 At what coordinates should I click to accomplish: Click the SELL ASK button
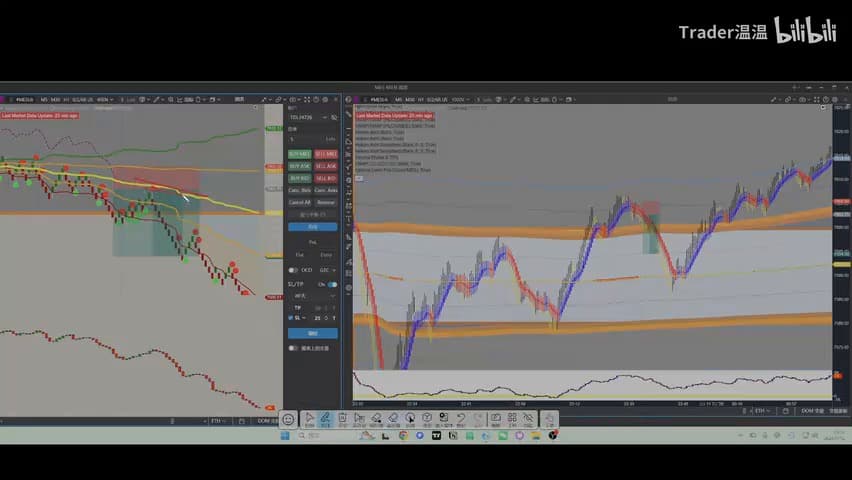click(x=326, y=166)
